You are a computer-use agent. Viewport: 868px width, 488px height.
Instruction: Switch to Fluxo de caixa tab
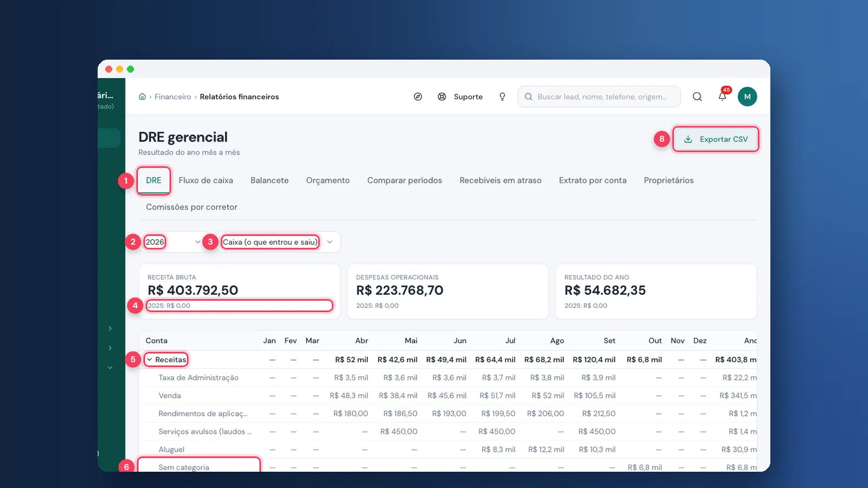click(206, 181)
